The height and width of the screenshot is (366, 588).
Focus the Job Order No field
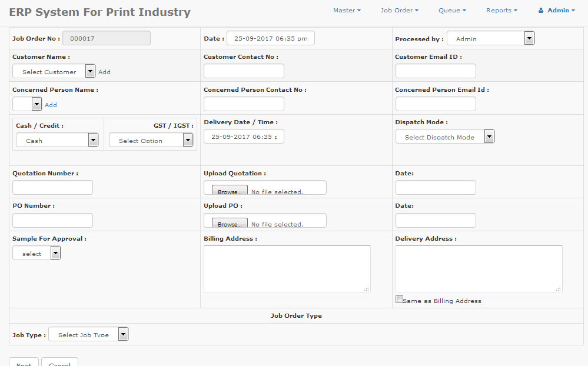(x=107, y=38)
